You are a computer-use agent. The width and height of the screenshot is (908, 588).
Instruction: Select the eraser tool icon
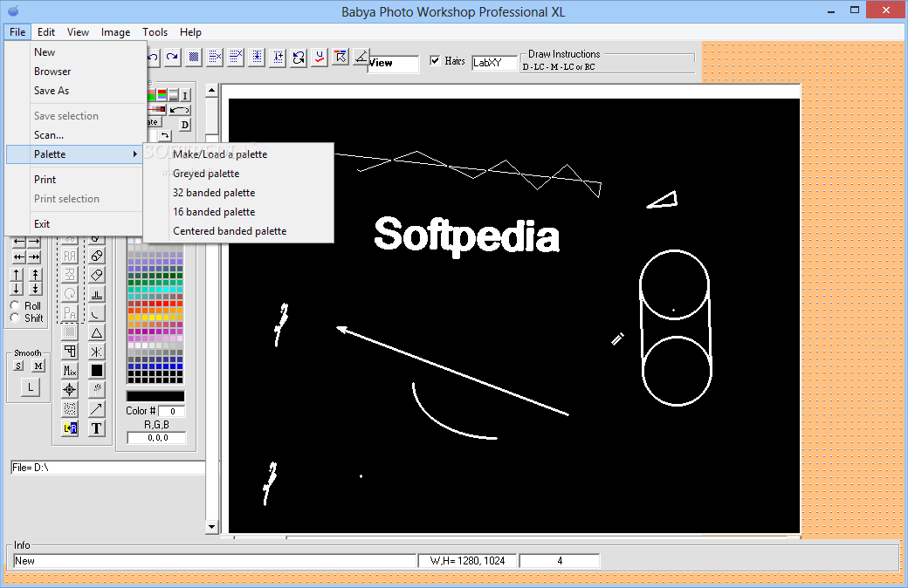coord(97,275)
